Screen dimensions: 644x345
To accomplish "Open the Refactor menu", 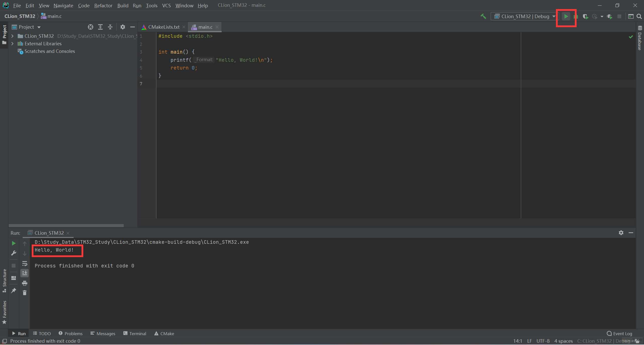I will pos(103,5).
